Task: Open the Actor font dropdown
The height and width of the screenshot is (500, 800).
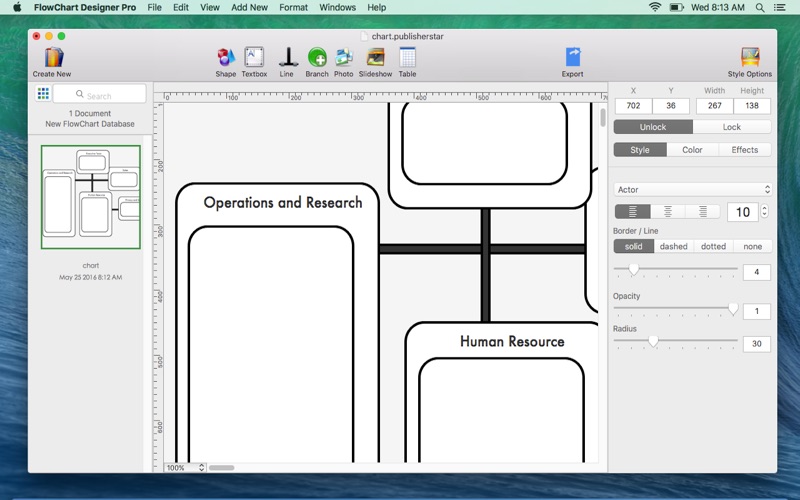Action: point(692,189)
